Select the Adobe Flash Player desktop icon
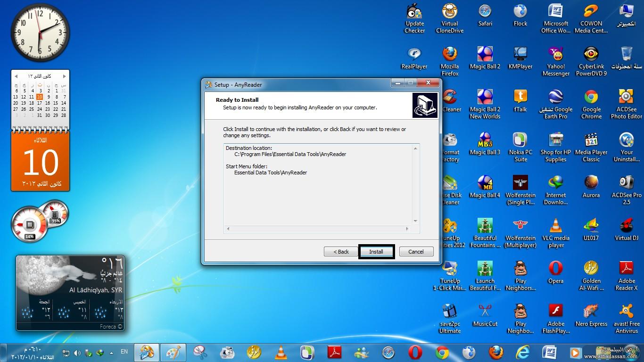 pos(556,319)
